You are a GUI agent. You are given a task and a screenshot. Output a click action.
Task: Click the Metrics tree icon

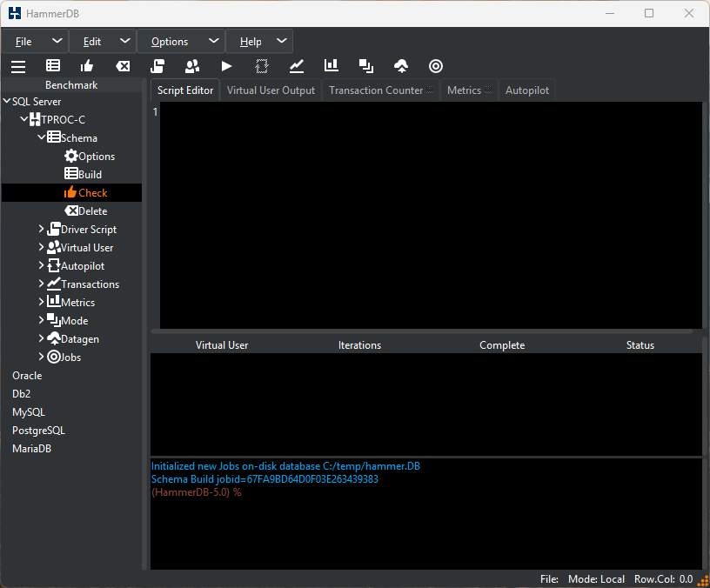54,302
